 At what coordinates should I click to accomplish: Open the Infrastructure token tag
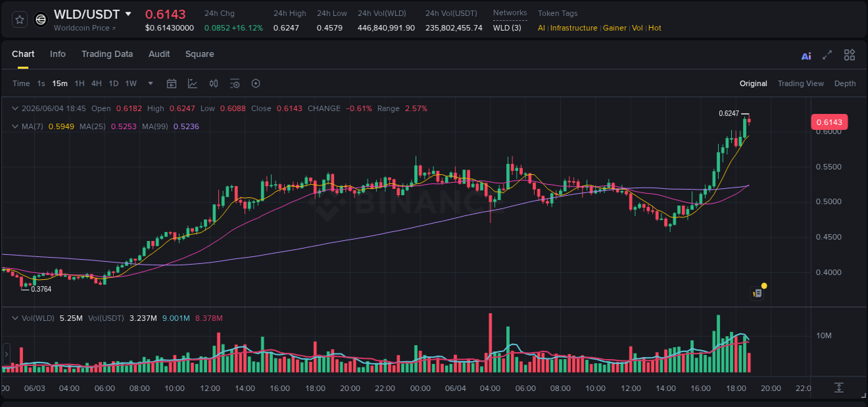coord(574,28)
